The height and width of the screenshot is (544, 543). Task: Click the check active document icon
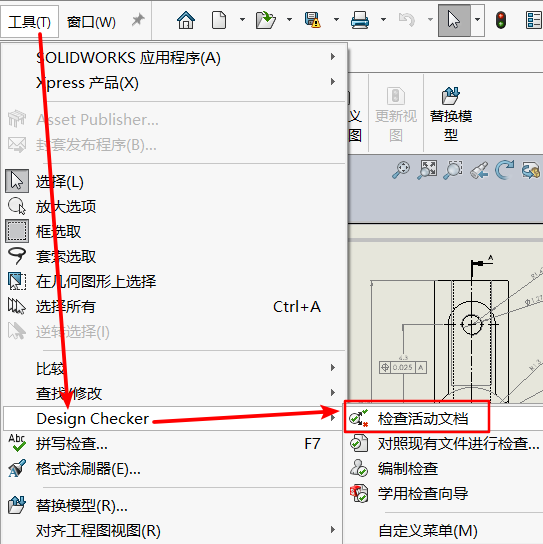click(359, 418)
